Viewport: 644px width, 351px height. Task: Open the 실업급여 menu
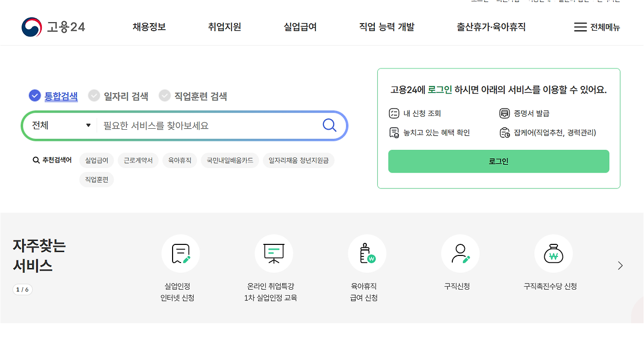point(299,27)
